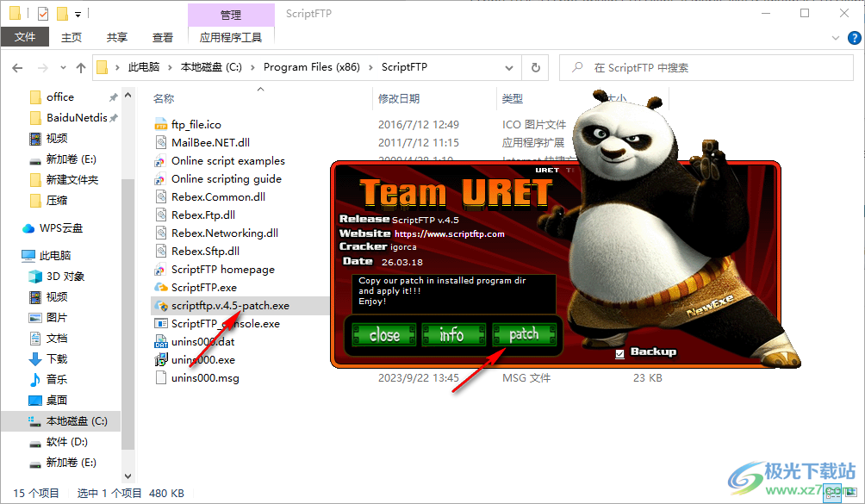Image resolution: width=865 pixels, height=504 pixels.
Task: Open 压缩 folder in sidebar
Action: (x=48, y=201)
